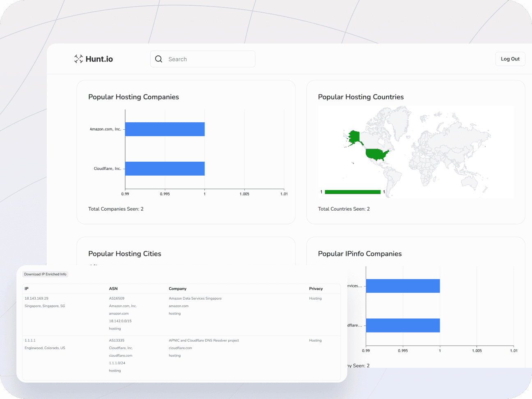This screenshot has height=399, width=532.
Task: Click IP address 1.1.1.1
Action: point(30,340)
